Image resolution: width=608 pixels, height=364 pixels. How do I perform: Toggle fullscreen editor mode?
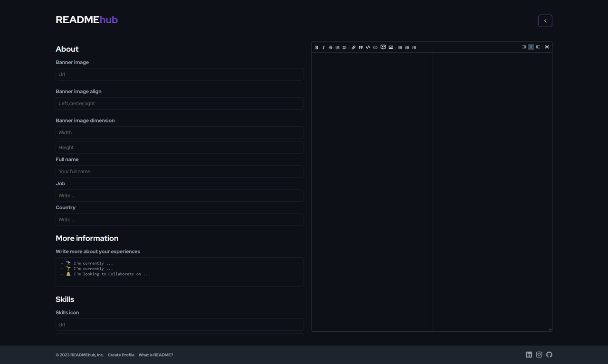(x=547, y=47)
